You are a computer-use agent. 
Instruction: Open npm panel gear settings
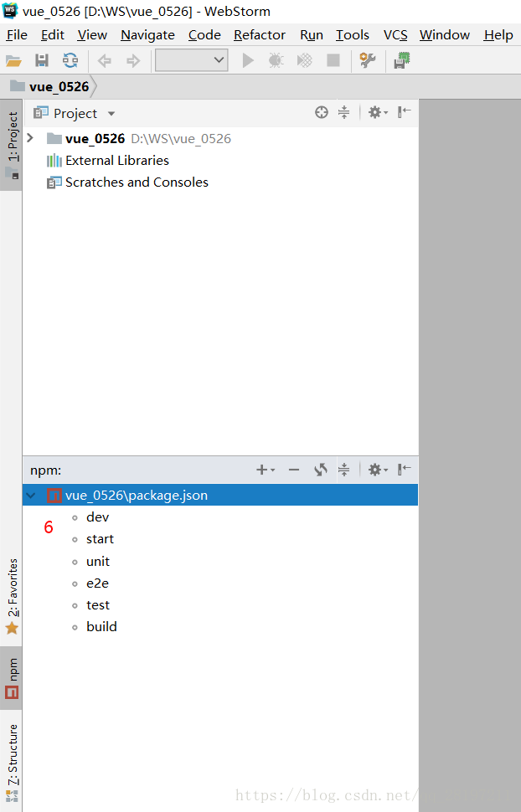point(378,470)
